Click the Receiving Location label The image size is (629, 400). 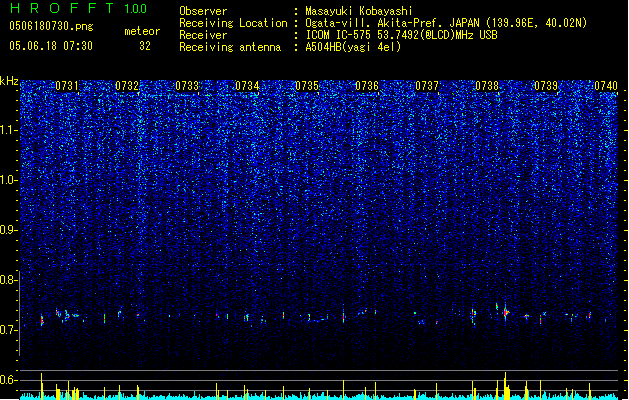(x=233, y=23)
